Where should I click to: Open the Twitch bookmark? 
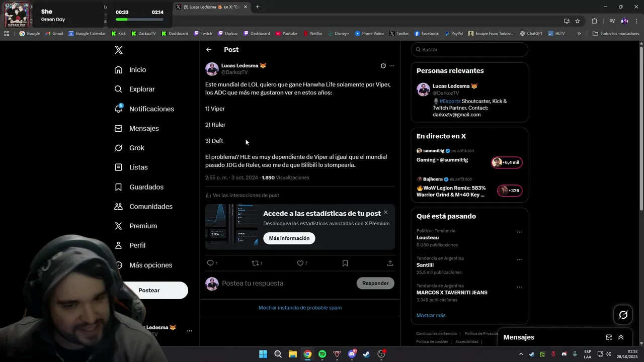coord(203,34)
